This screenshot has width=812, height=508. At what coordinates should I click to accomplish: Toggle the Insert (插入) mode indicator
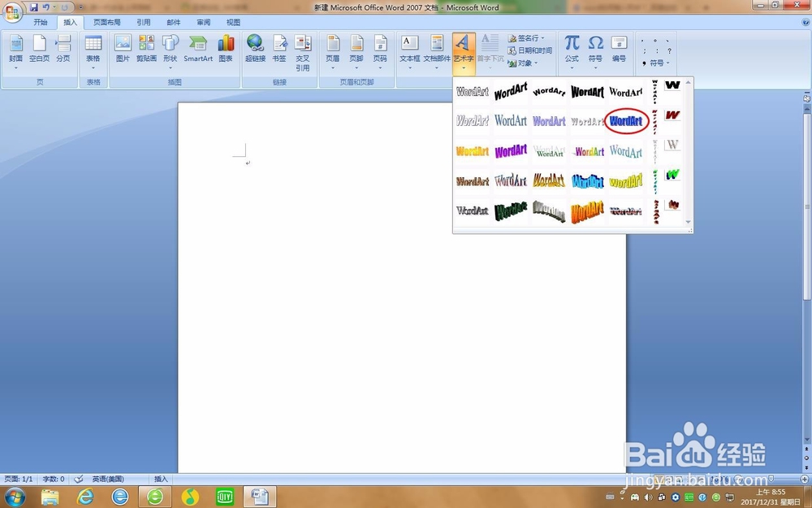coord(161,479)
